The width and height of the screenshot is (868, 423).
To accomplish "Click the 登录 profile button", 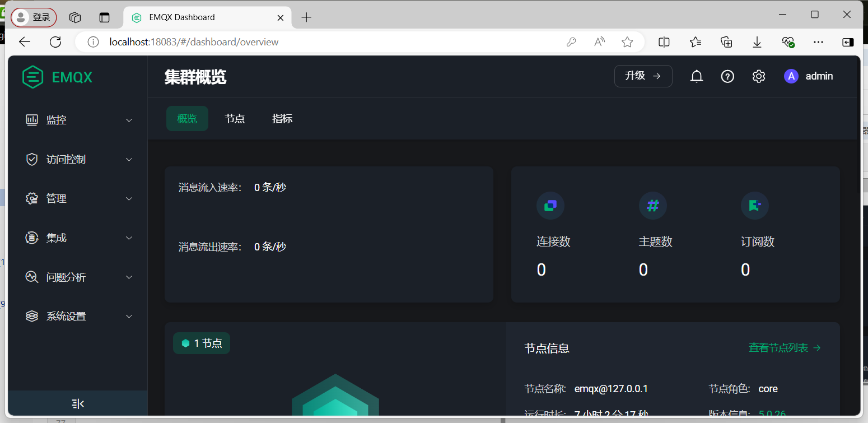I will (34, 17).
